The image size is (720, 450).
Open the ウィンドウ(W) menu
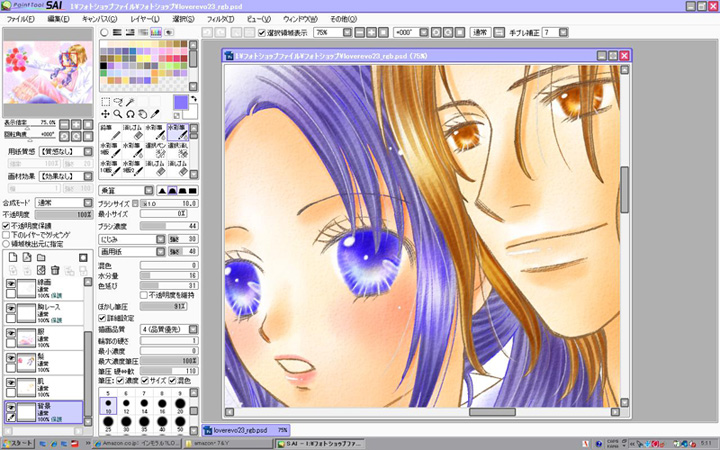(x=300, y=19)
